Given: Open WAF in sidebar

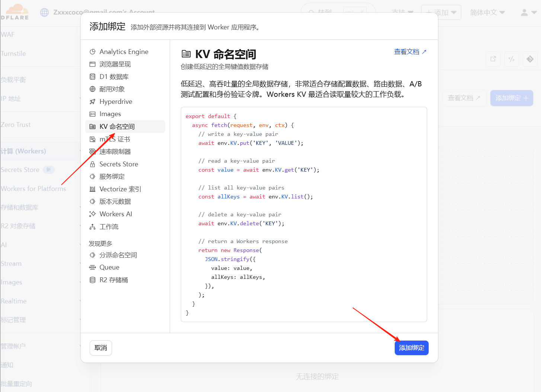Looking at the screenshot, I should (7, 35).
